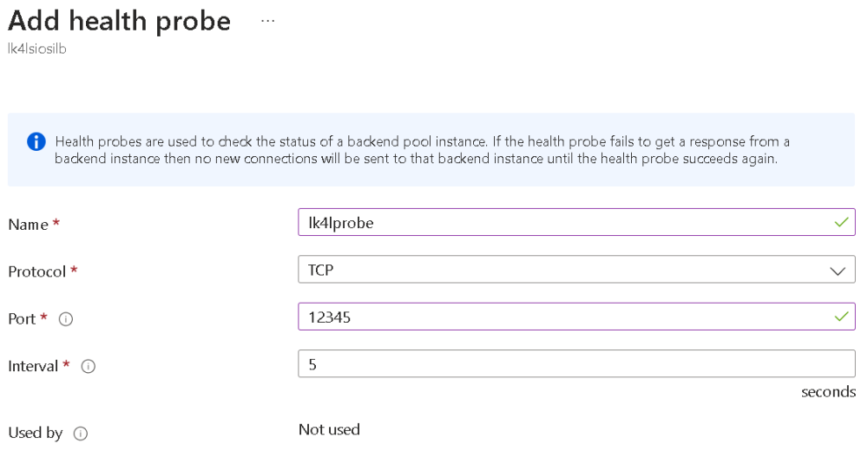Click the green checkmark in the Port field
Screen dimensions: 868x451
click(840, 317)
